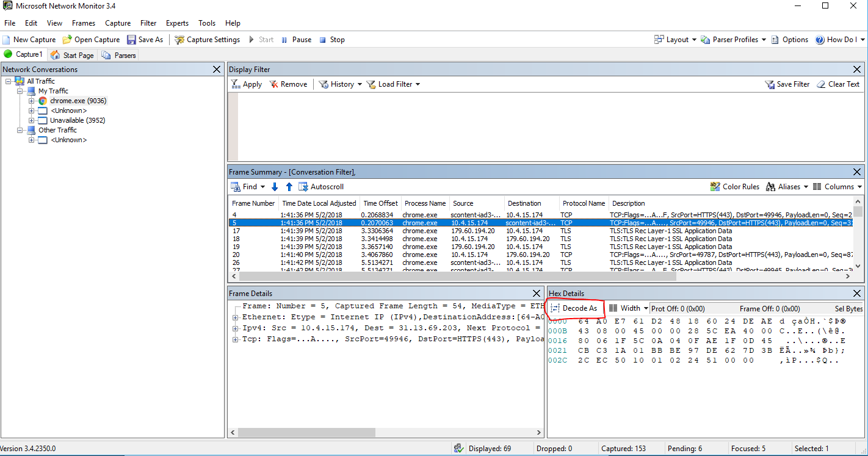This screenshot has width=868, height=456.
Task: Pause the running capture
Action: click(296, 40)
